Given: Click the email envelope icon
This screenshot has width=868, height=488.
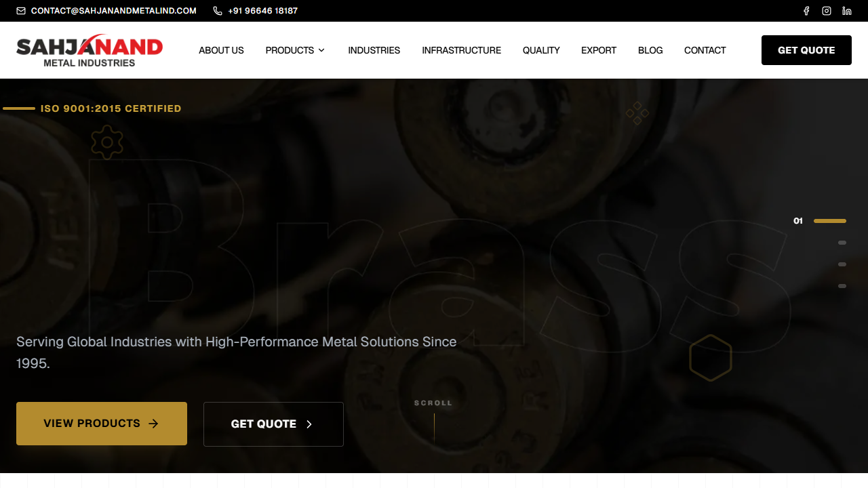Looking at the screenshot, I should point(21,11).
